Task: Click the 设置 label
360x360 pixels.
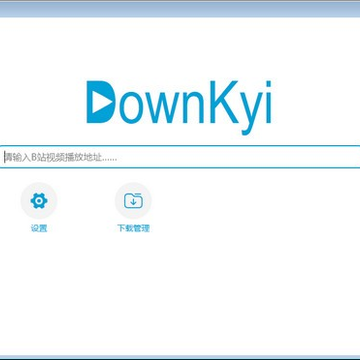Action: [x=39, y=228]
